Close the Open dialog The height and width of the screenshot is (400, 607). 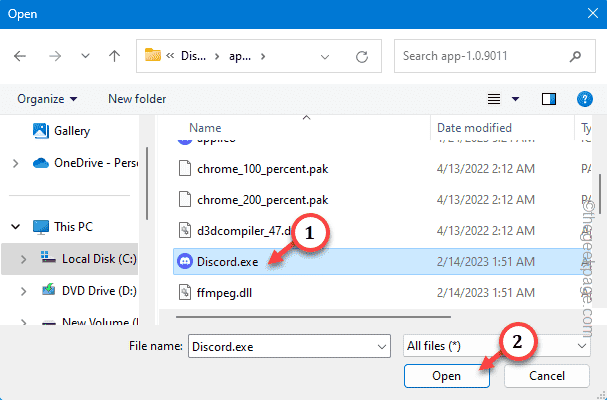pos(592,14)
